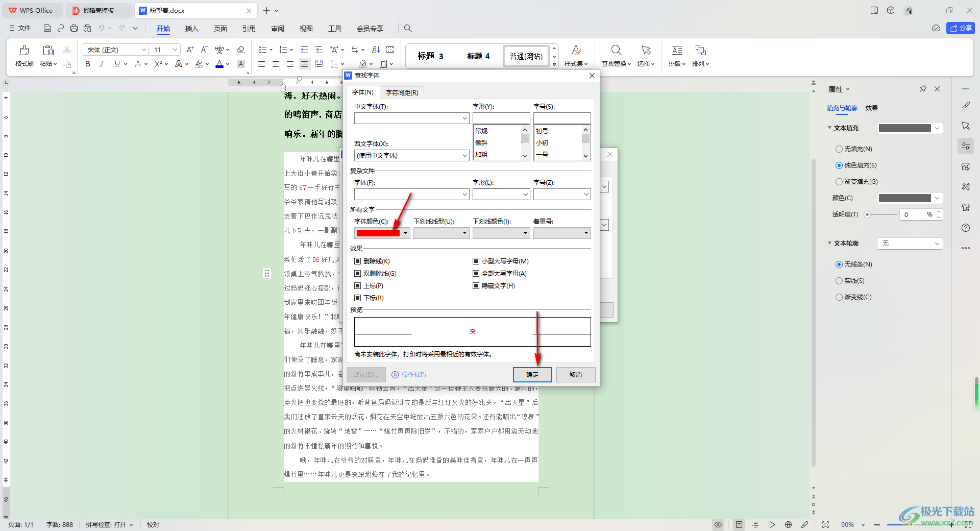The height and width of the screenshot is (531, 980).
Task: Click the Format Painter icon
Action: click(x=24, y=50)
